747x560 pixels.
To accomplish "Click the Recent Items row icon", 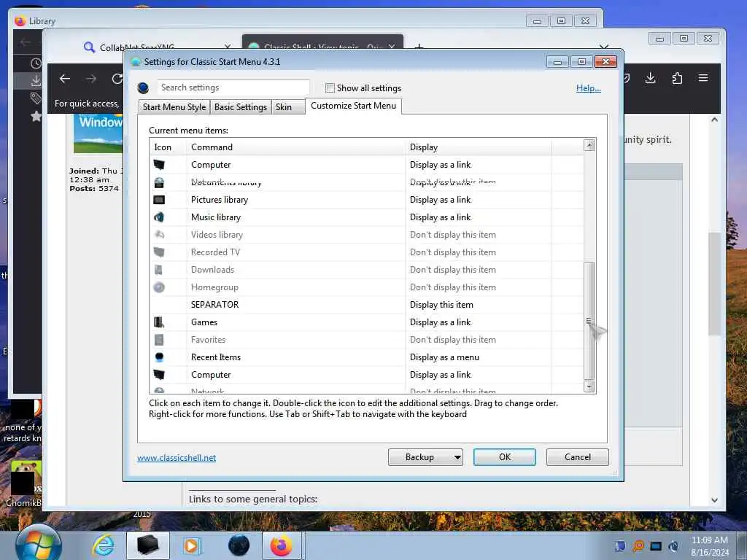I will coord(159,357).
